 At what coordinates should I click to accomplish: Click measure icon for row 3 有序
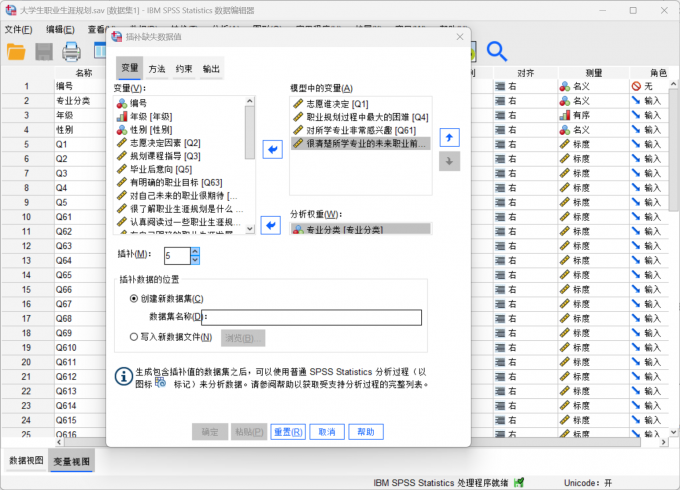pos(565,115)
